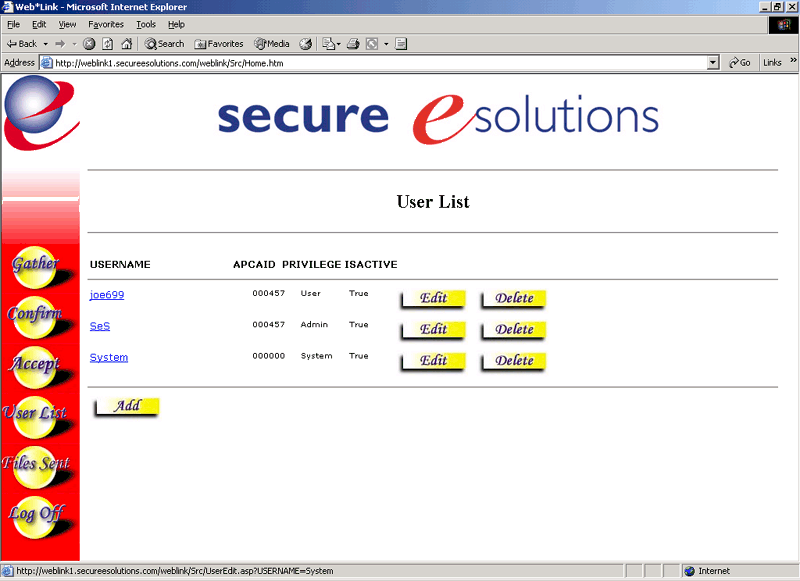Delete the joe699 user

click(513, 298)
